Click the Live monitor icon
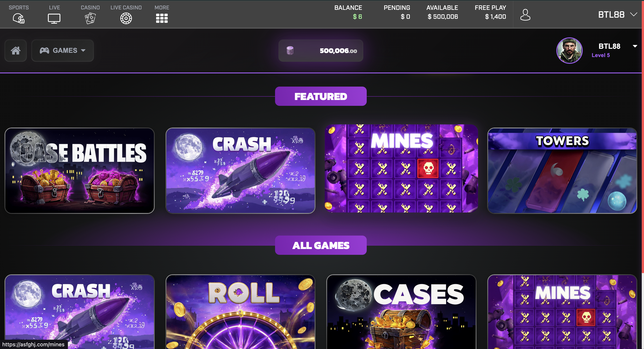 point(54,19)
